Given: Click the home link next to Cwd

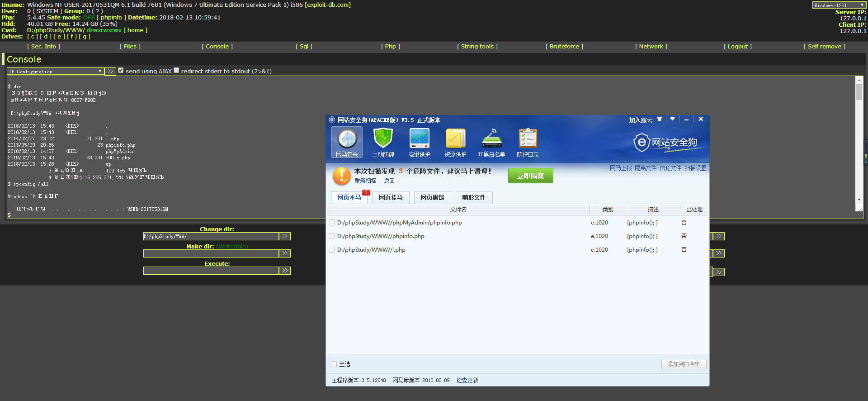Looking at the screenshot, I should click(135, 30).
